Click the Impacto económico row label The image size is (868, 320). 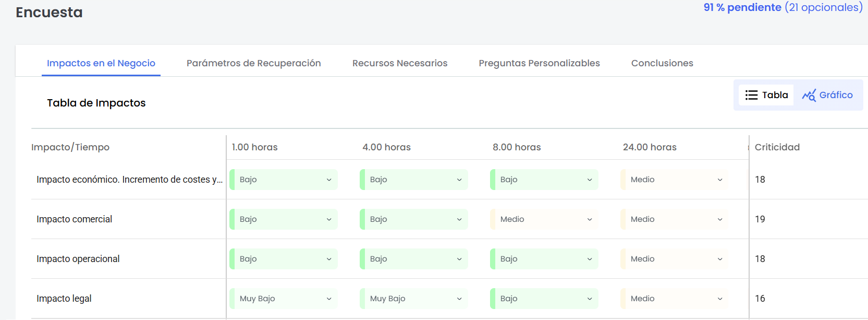click(129, 180)
